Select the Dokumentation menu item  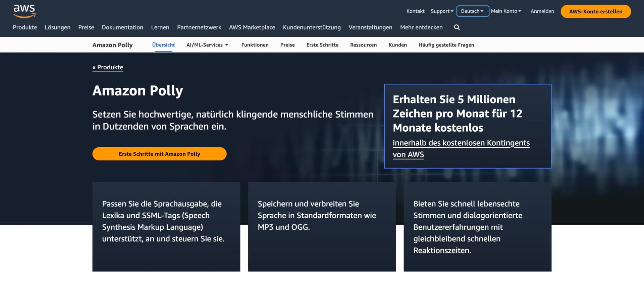[x=122, y=27]
